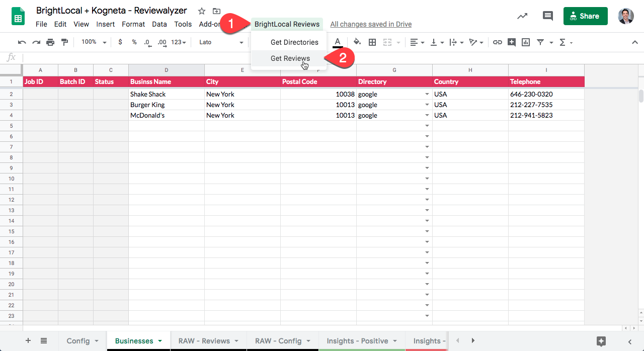Click the green Share button
This screenshot has width=644, height=351.
585,16
